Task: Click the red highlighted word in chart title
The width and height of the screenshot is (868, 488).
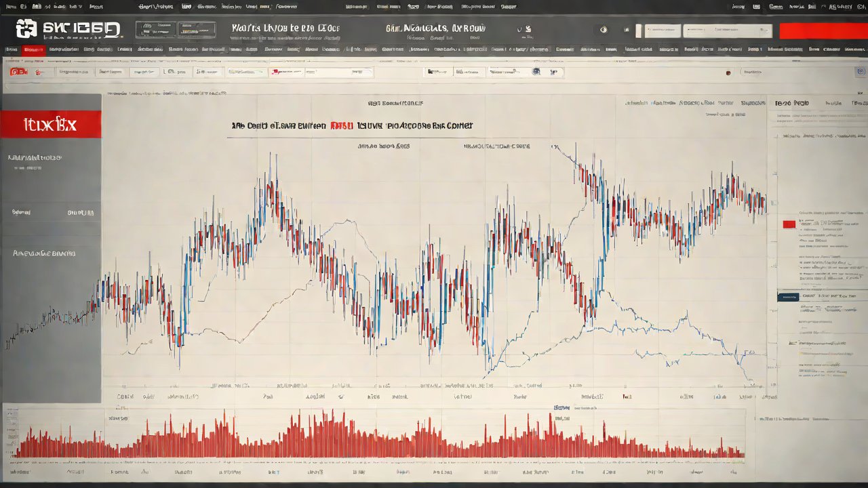Action: click(340, 125)
